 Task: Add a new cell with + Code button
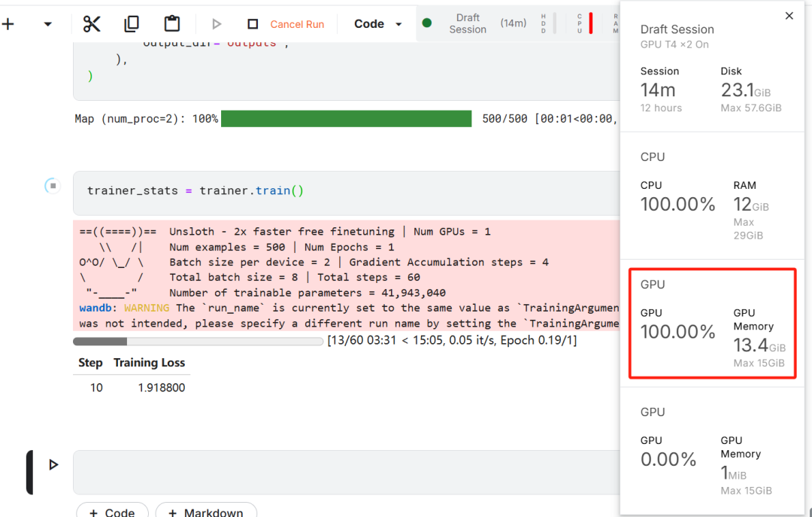click(112, 510)
